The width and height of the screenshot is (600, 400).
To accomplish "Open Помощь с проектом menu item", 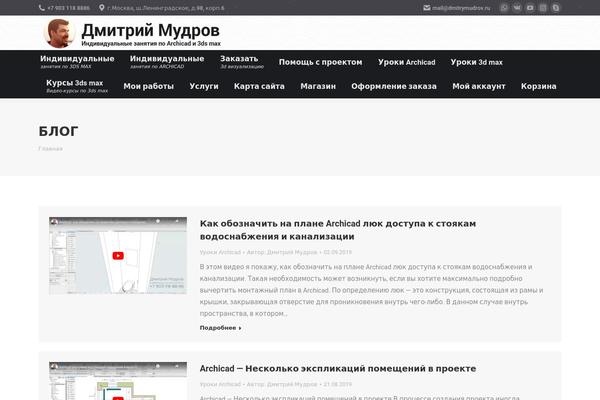I will pos(320,62).
